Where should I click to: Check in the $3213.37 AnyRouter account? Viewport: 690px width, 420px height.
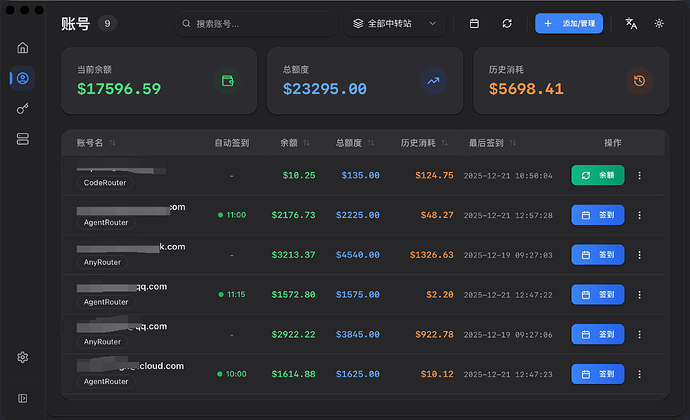[598, 255]
